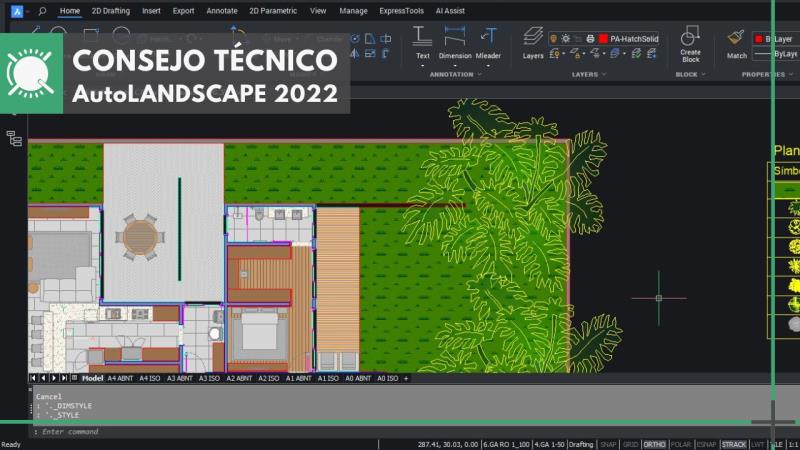Viewport: 800px width, 450px height.
Task: Go to next layout tab arrow
Action: [x=54, y=378]
